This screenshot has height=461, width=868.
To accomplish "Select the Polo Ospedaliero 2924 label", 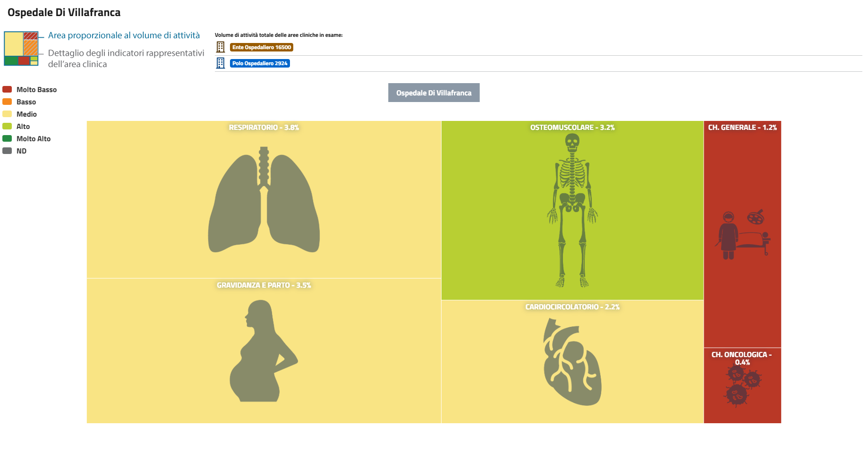I will [x=260, y=63].
